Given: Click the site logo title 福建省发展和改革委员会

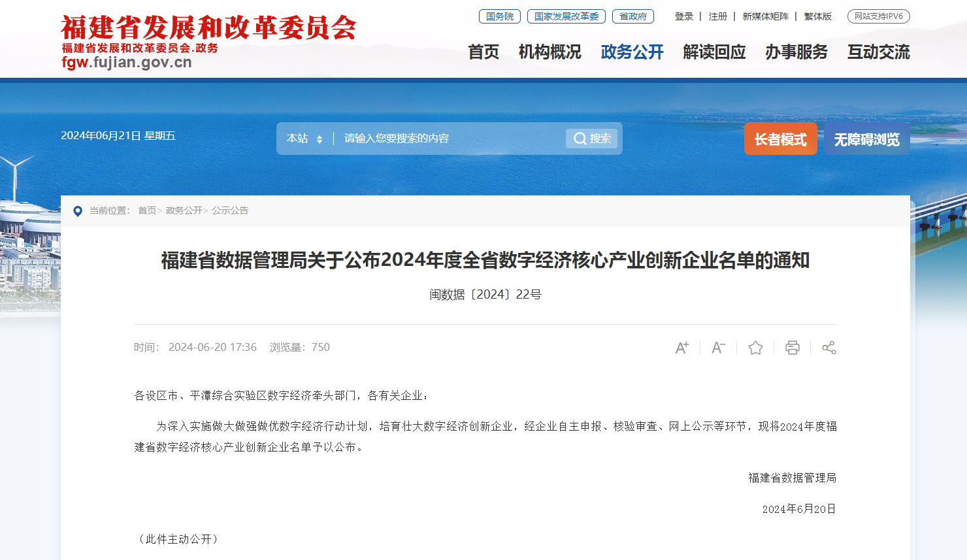Looking at the screenshot, I should (x=209, y=28).
